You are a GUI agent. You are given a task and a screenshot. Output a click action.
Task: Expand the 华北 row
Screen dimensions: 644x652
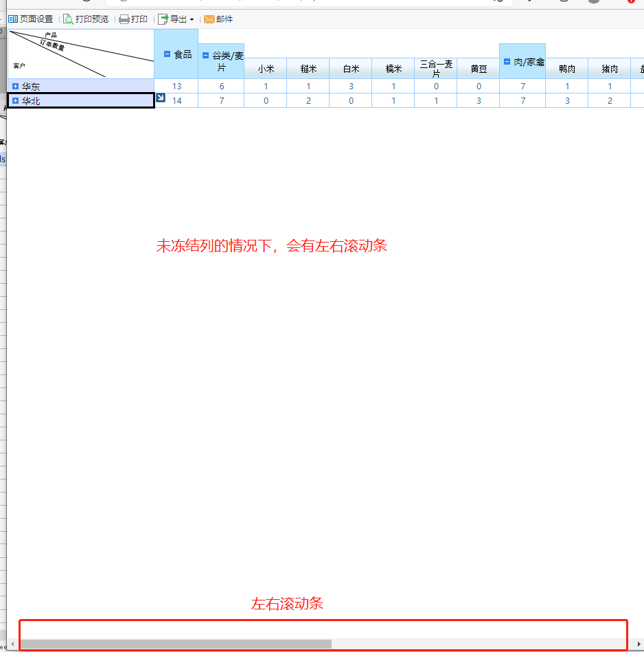click(x=15, y=100)
